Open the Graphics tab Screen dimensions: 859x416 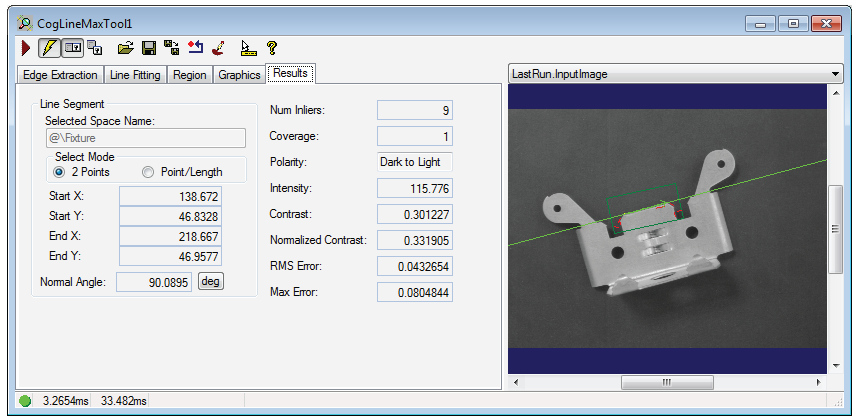pyautogui.click(x=239, y=75)
